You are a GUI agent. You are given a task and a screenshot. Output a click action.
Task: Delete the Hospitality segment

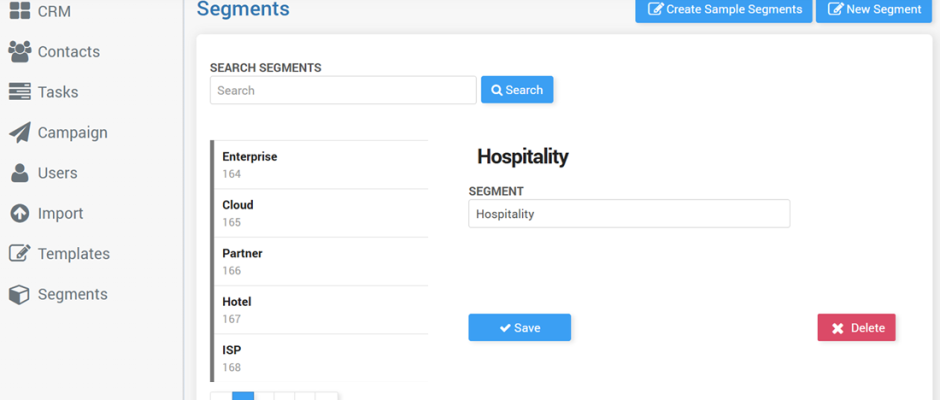click(x=856, y=327)
